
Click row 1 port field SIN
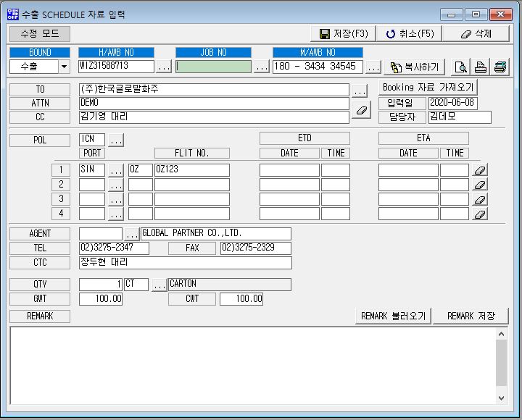pyautogui.click(x=92, y=170)
